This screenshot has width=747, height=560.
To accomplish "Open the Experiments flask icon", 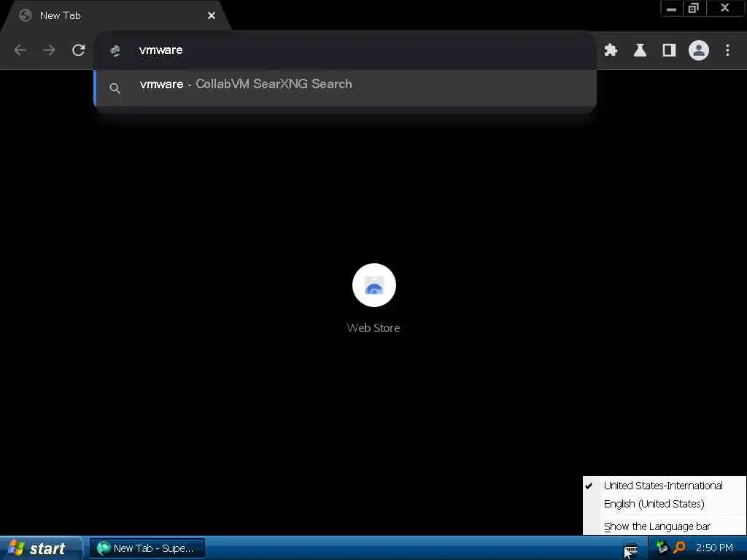I will coord(640,50).
